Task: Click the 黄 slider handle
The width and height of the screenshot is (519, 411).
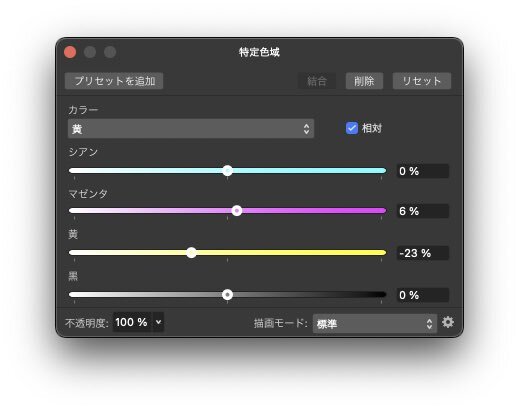Action: coord(191,253)
